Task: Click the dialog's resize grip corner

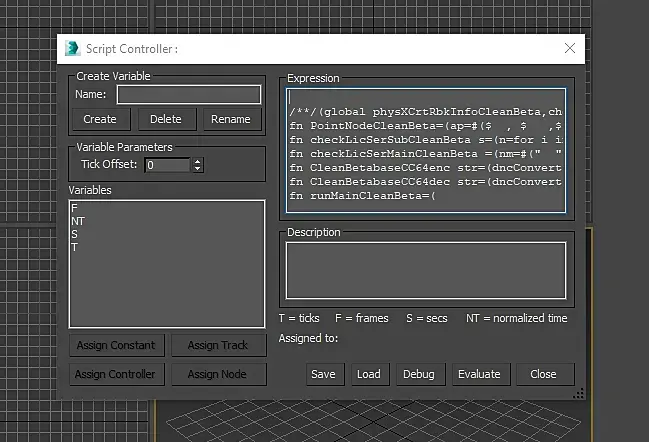Action: (579, 394)
